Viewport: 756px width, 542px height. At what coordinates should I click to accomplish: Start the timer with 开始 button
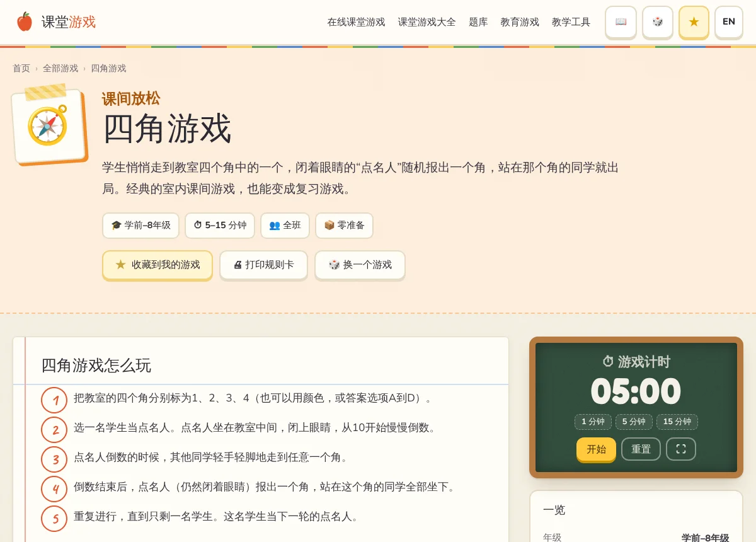coord(596,449)
